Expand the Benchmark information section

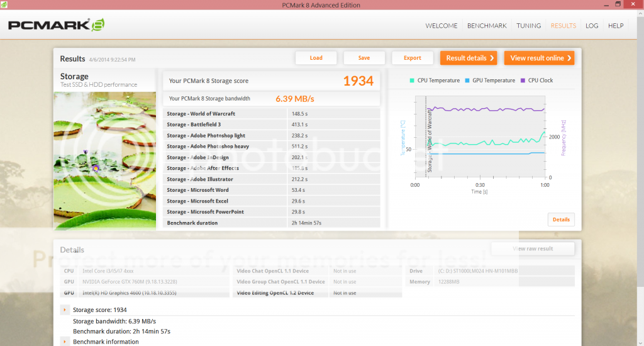coord(65,342)
